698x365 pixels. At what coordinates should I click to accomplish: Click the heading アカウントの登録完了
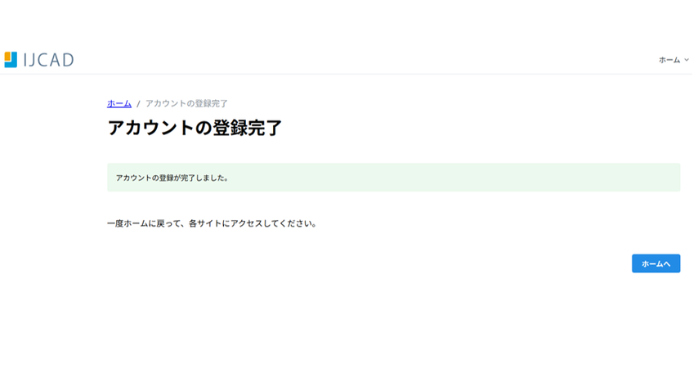click(x=195, y=128)
